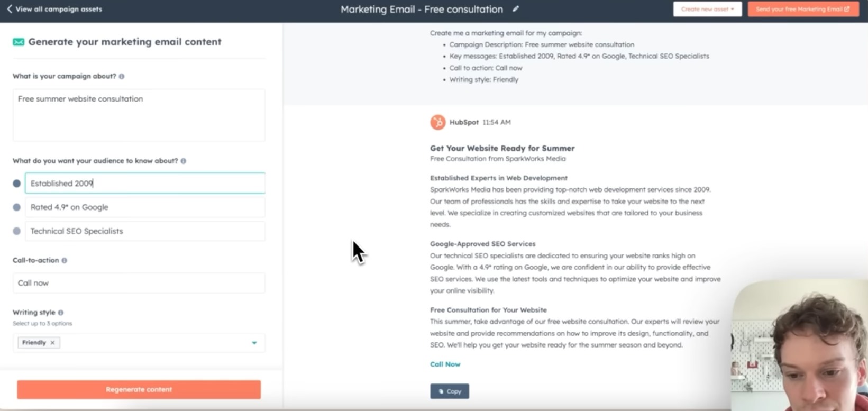Click the campaign description text area

(139, 115)
